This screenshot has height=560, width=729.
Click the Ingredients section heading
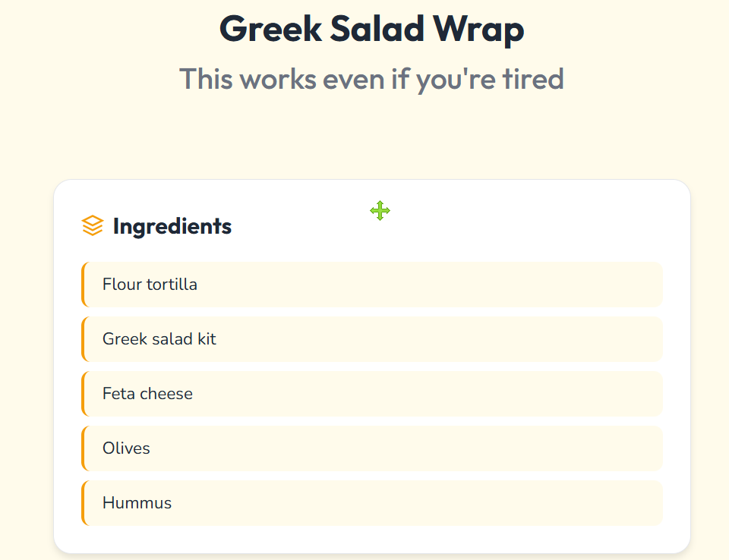click(172, 225)
